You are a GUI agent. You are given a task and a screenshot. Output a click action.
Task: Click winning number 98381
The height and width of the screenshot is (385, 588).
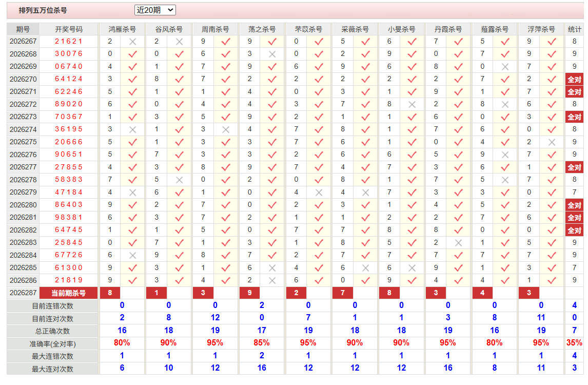point(69,218)
